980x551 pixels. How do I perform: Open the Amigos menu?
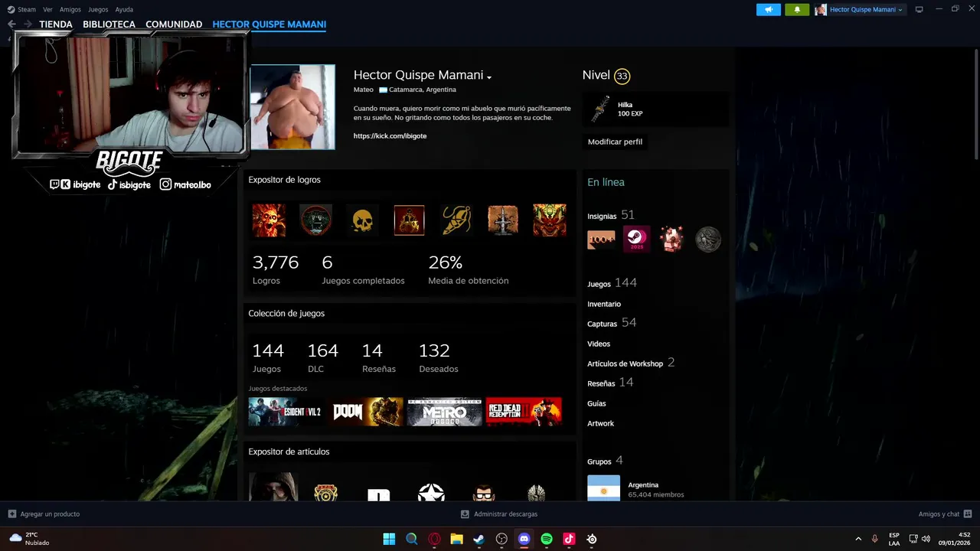point(70,9)
